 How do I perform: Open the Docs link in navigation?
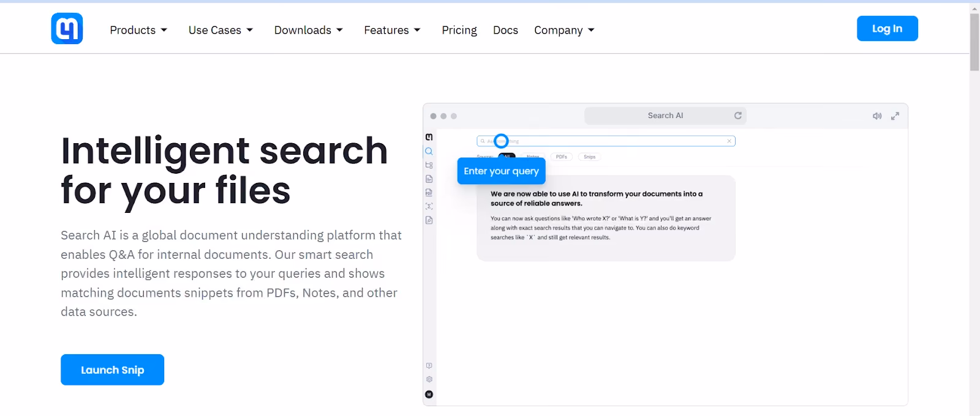[x=505, y=30]
